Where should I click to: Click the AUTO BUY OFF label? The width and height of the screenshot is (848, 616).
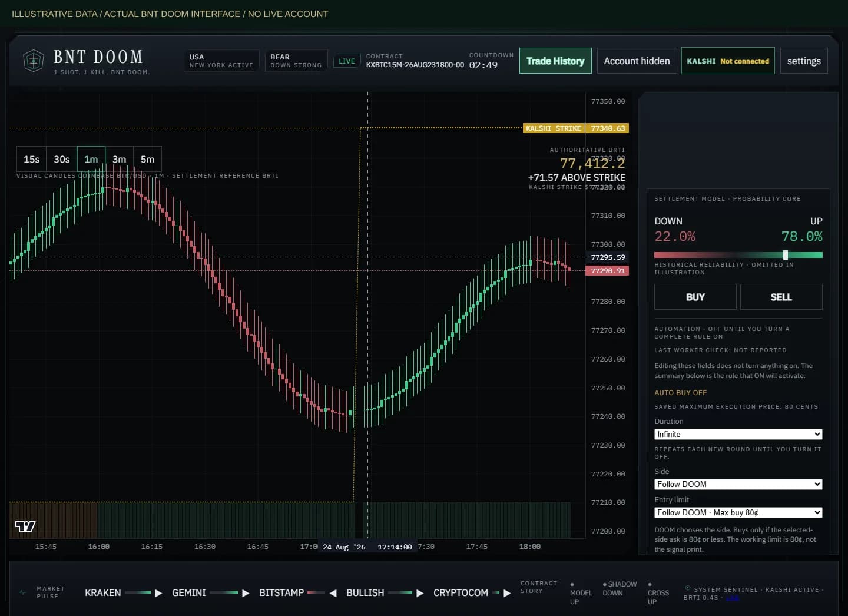coord(681,393)
